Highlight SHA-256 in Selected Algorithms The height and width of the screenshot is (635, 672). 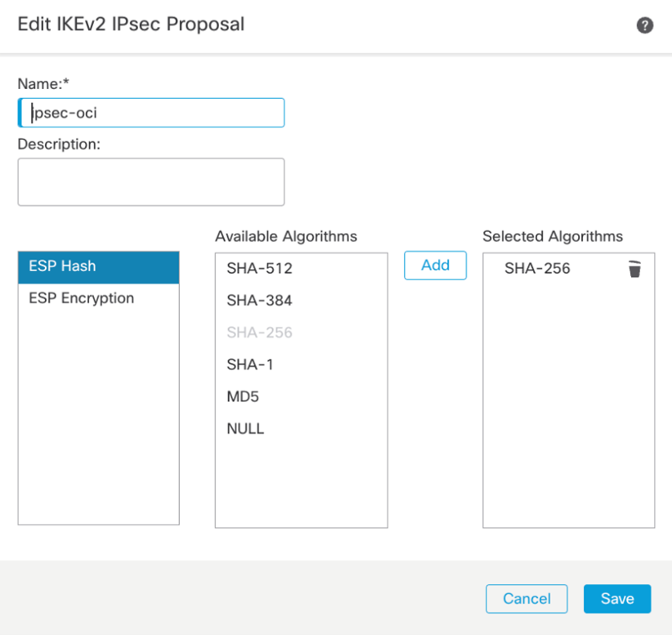coord(537,269)
